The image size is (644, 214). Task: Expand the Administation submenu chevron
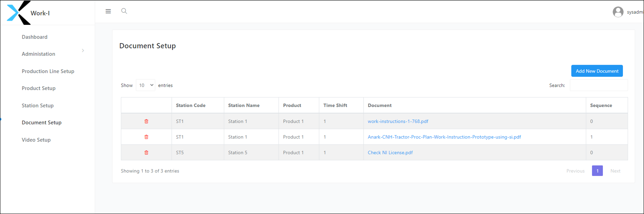tap(83, 51)
